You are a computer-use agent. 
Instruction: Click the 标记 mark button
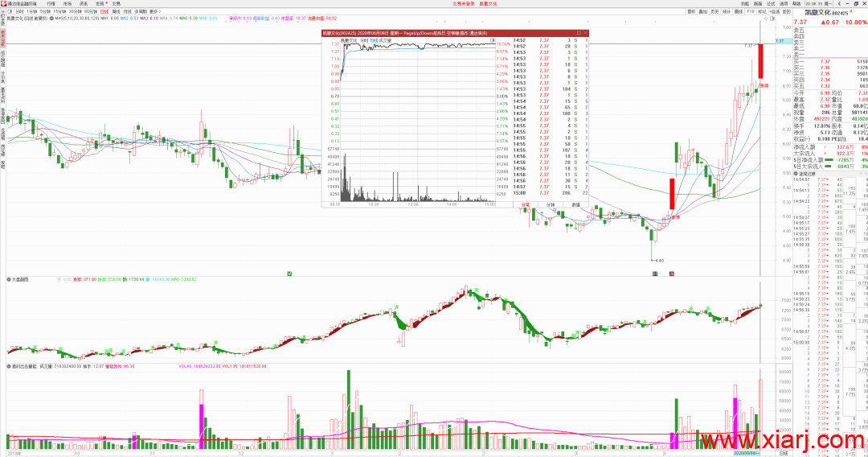tap(762, 11)
